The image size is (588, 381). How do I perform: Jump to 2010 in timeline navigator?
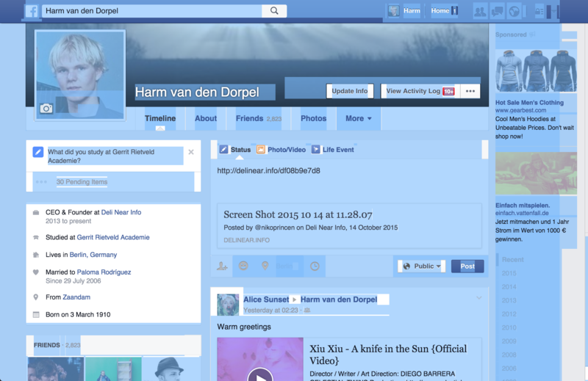[509, 327]
